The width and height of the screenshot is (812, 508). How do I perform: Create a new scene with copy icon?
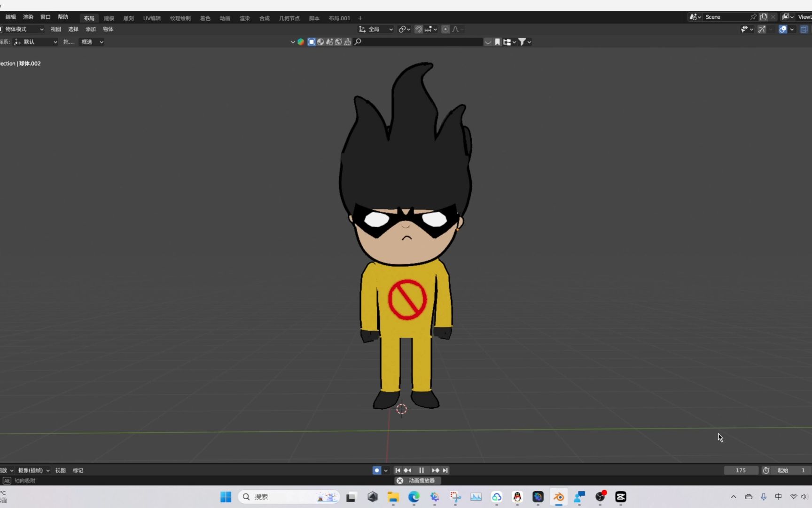point(764,17)
